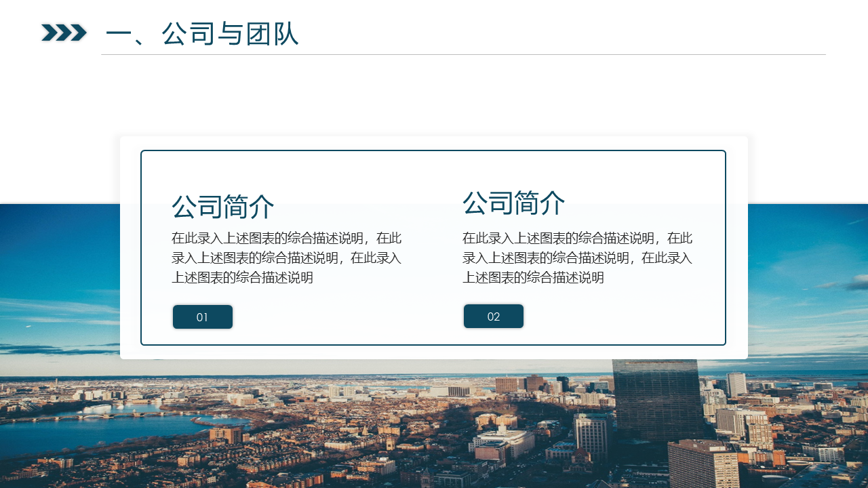
Task: Select the description paragraph above the 01 button
Action: tap(286, 258)
